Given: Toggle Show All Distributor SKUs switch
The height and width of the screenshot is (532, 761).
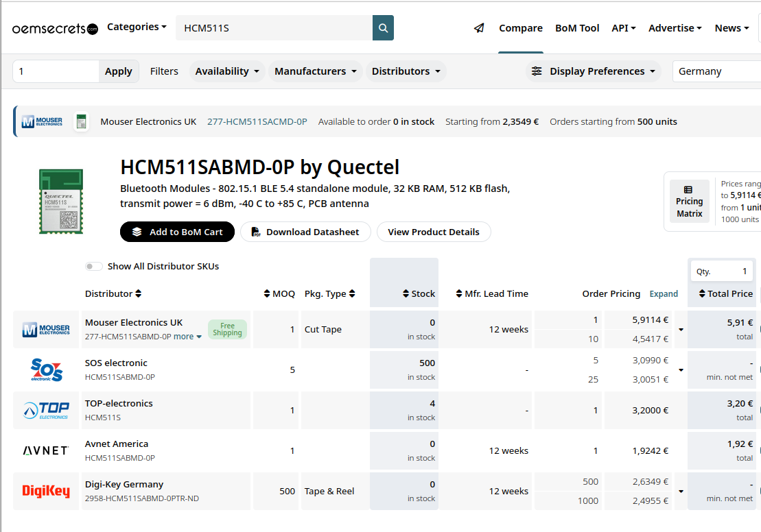Looking at the screenshot, I should (x=94, y=266).
